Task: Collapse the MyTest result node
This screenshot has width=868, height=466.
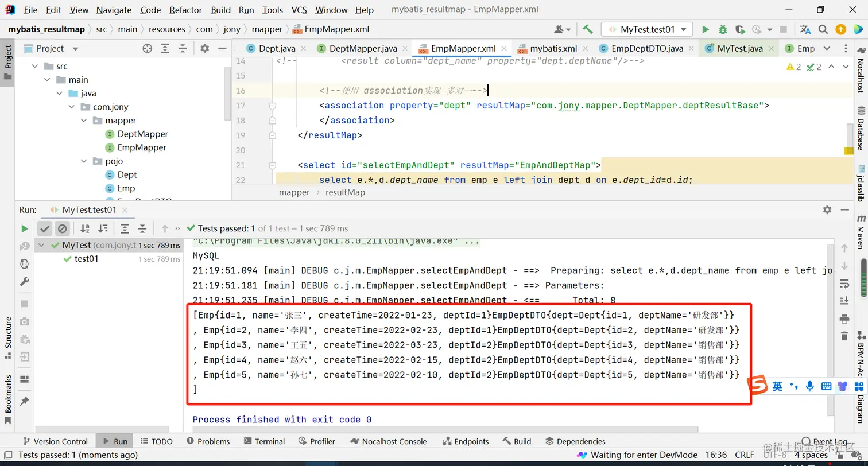Action: 42,245
